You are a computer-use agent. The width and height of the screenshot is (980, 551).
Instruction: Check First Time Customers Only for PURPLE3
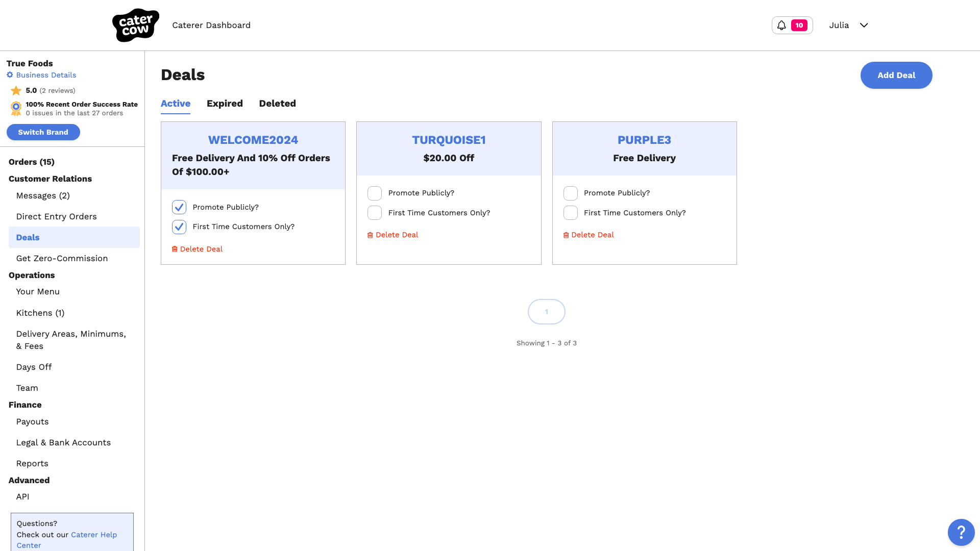[x=571, y=213]
